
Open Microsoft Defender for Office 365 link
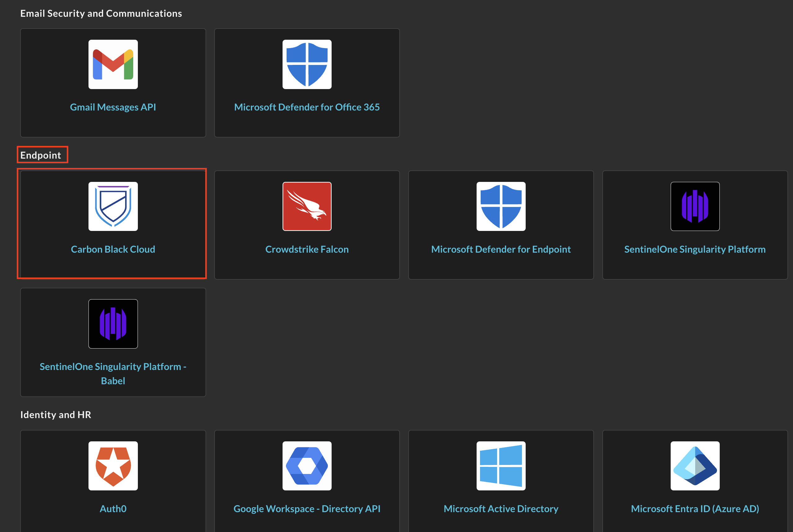click(307, 107)
